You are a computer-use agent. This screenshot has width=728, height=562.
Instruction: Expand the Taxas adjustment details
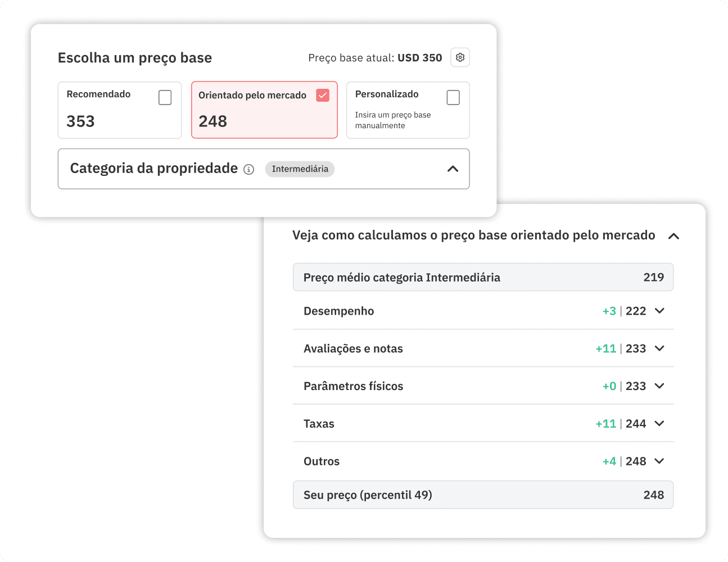pos(659,424)
